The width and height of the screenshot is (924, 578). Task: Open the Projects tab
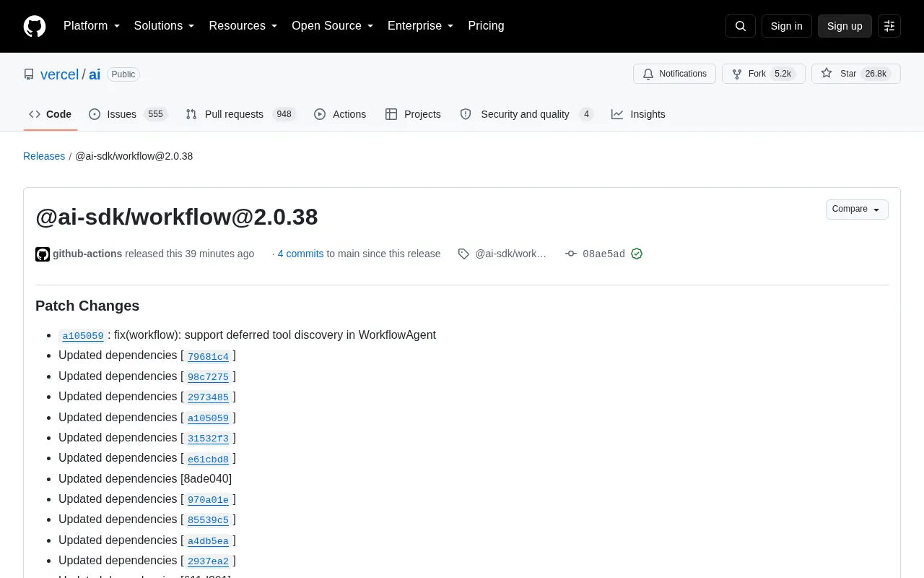413,114
